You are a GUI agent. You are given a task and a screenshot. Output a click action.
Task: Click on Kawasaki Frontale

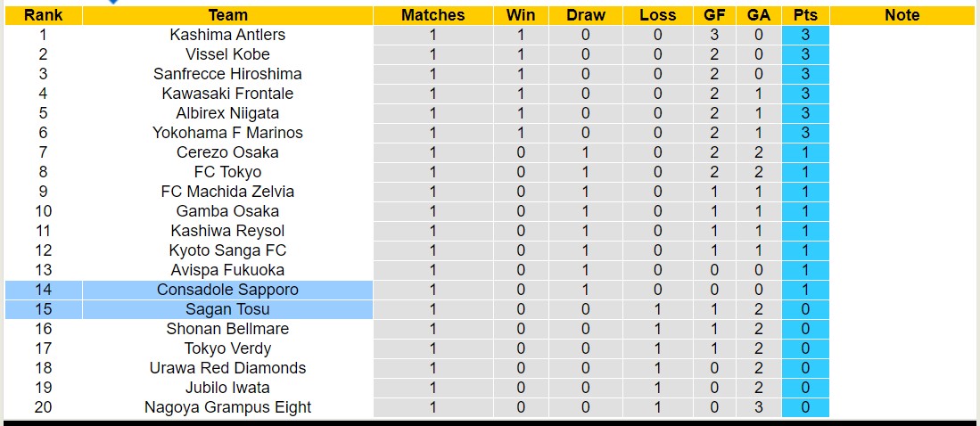(227, 94)
